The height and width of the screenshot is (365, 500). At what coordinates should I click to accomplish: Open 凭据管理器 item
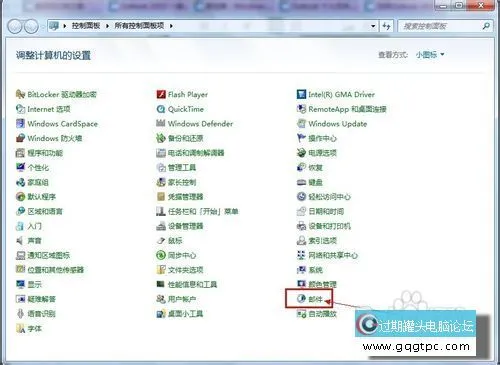[x=180, y=197]
